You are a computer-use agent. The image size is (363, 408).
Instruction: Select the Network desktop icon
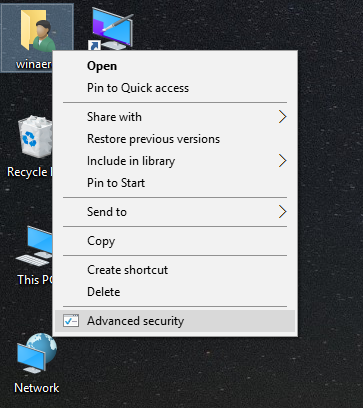point(37,354)
